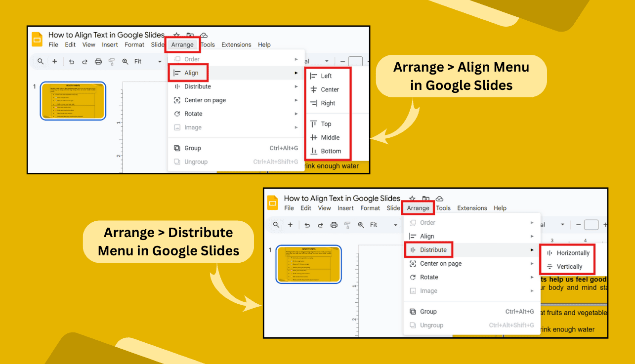635x364 pixels.
Task: Click the cloud document status icon
Action: point(203,36)
